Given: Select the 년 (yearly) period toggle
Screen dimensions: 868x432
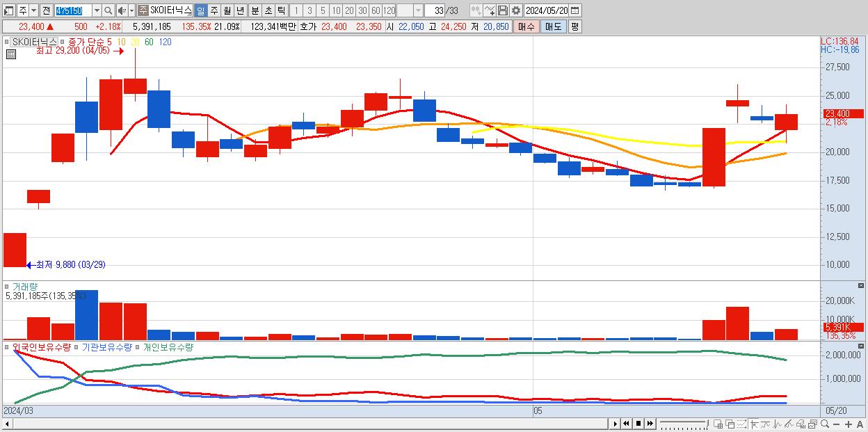Looking at the screenshot, I should (240, 10).
